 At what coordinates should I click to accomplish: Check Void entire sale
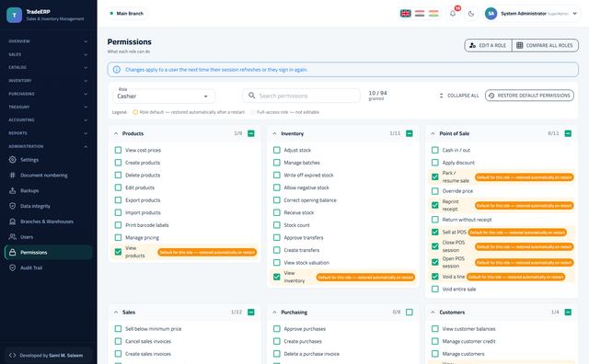(435, 289)
